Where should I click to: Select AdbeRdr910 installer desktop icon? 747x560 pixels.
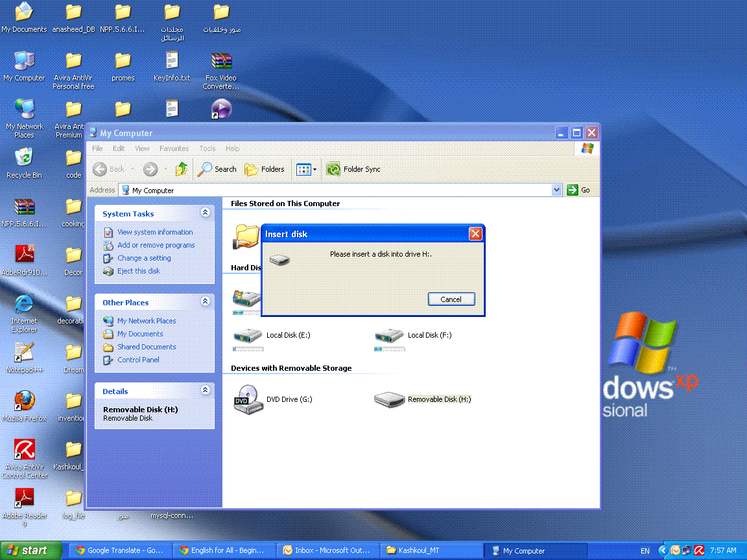[24, 261]
